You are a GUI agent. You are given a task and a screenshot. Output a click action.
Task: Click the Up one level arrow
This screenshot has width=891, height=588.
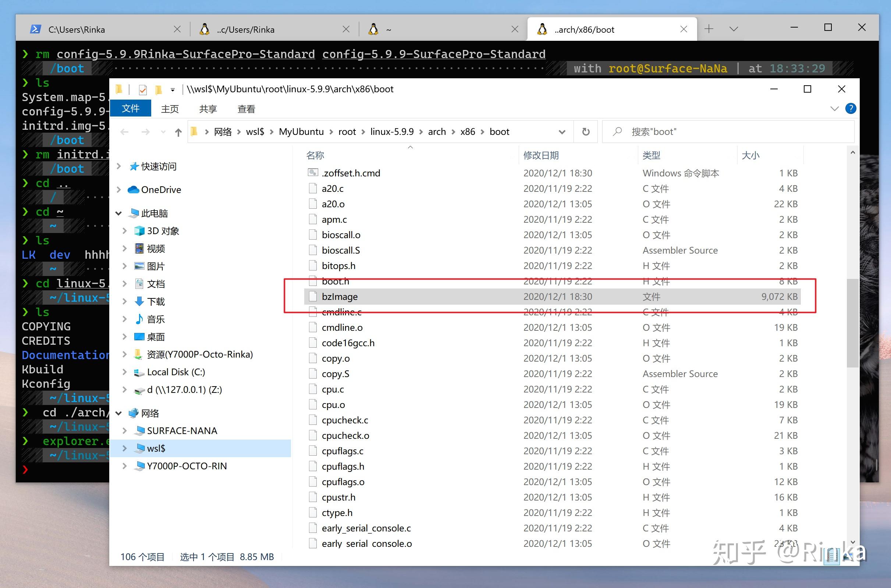(178, 132)
